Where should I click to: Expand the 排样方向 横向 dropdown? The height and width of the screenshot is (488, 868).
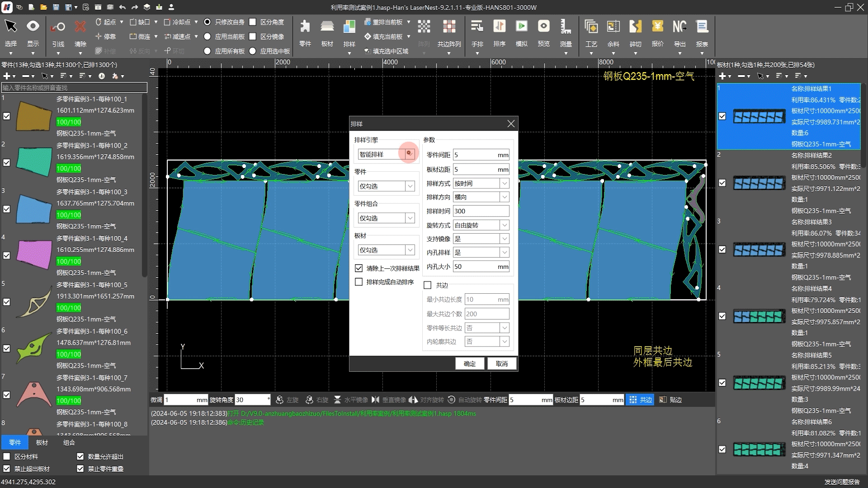point(505,197)
